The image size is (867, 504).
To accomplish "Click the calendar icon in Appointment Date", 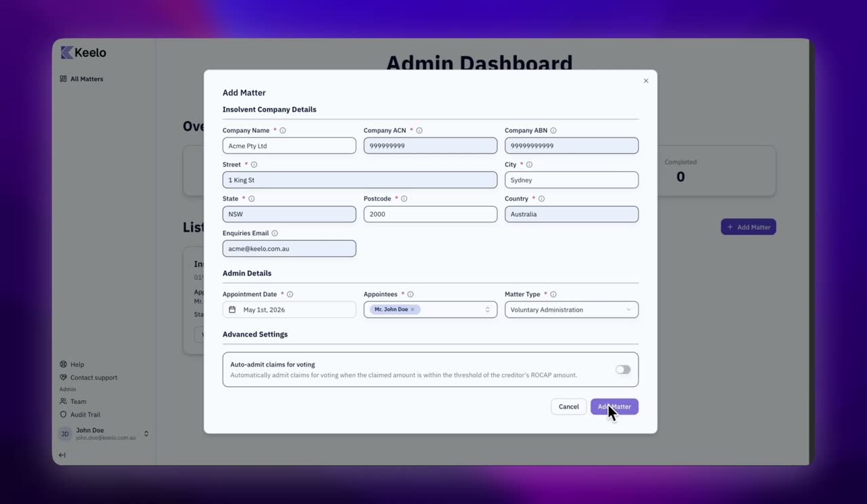I will coord(232,310).
